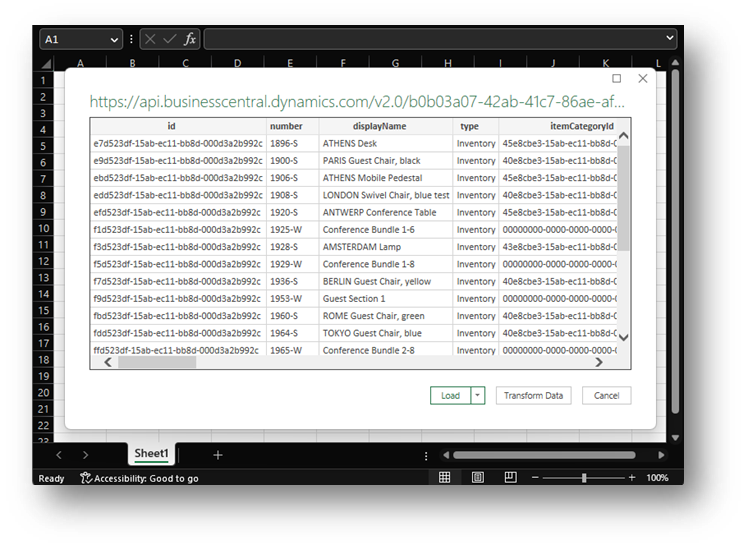Click the LONDON Swivel Chair, blue test cell

click(385, 195)
